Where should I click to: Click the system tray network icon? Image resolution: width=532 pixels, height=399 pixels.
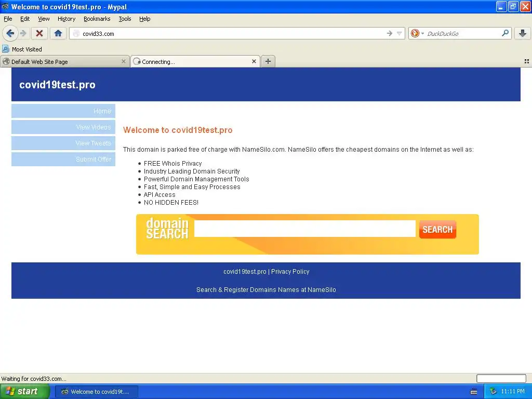494,392
